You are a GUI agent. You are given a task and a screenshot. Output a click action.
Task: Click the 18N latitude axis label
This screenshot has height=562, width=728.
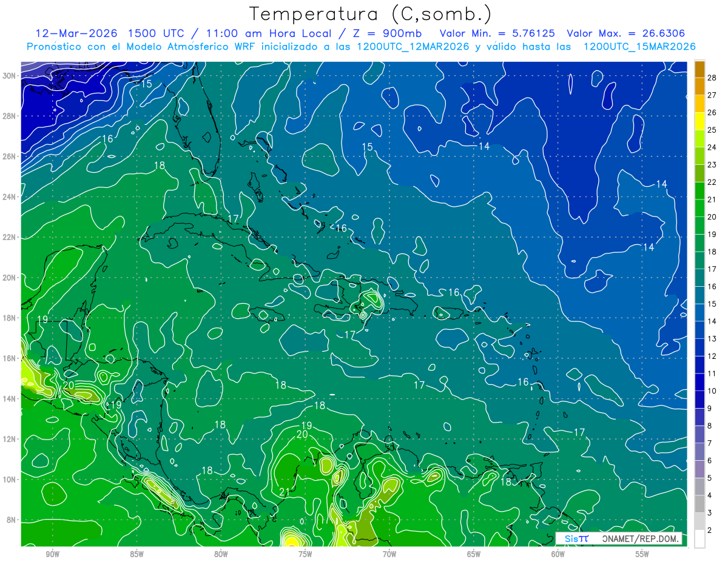[x=10, y=318]
